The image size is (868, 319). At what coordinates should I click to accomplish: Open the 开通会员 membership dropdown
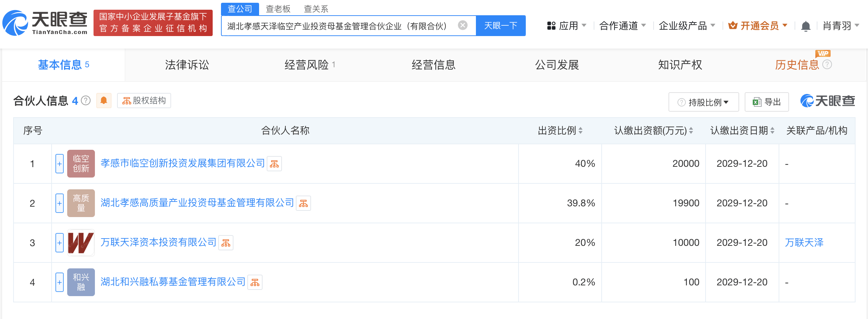coord(758,26)
